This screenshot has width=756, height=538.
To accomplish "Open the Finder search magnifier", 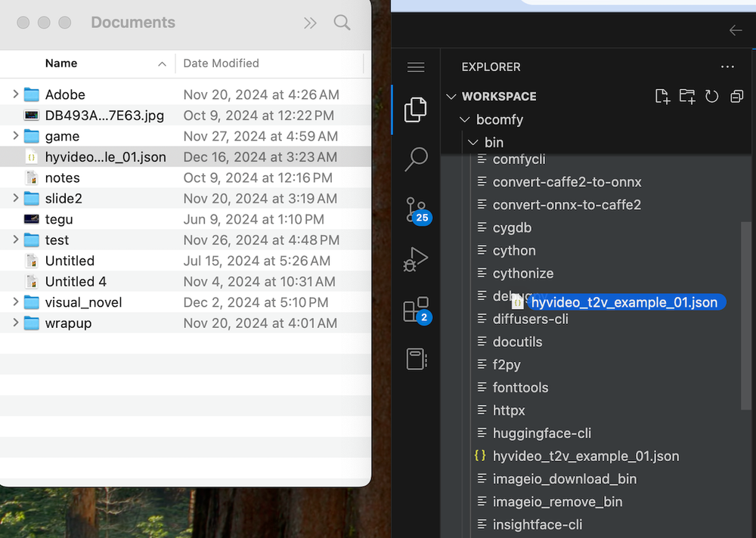I will [342, 23].
